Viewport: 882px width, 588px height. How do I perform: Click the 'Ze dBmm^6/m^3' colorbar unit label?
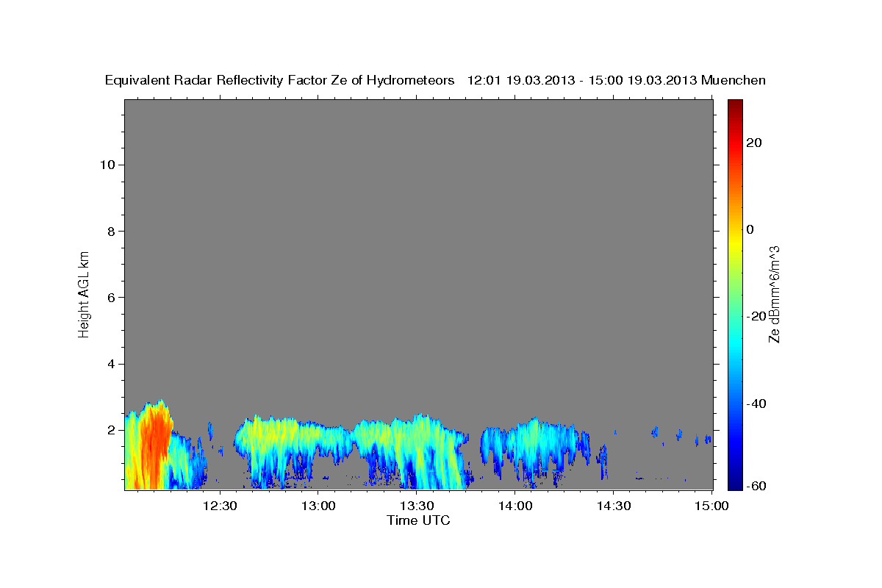774,294
